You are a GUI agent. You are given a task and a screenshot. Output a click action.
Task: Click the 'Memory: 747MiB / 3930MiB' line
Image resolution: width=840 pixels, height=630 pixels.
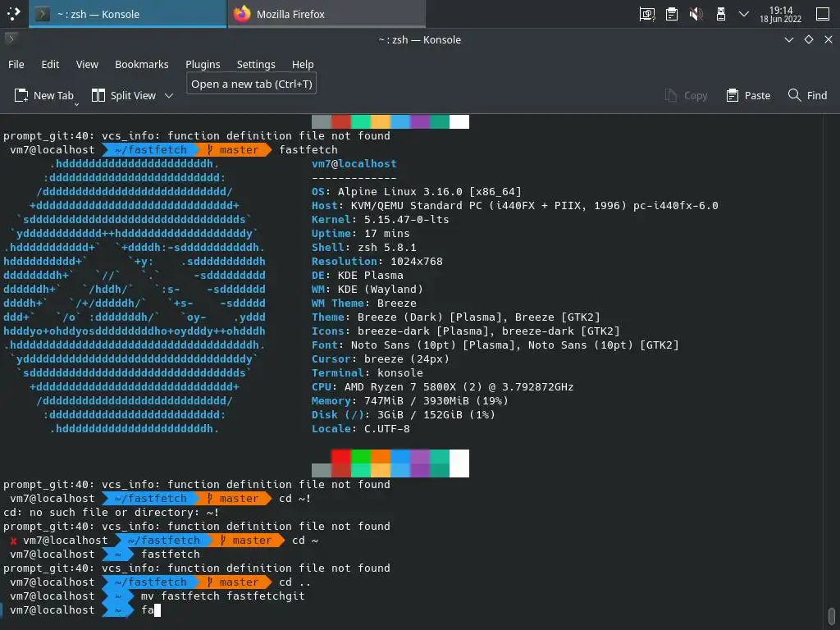410,400
